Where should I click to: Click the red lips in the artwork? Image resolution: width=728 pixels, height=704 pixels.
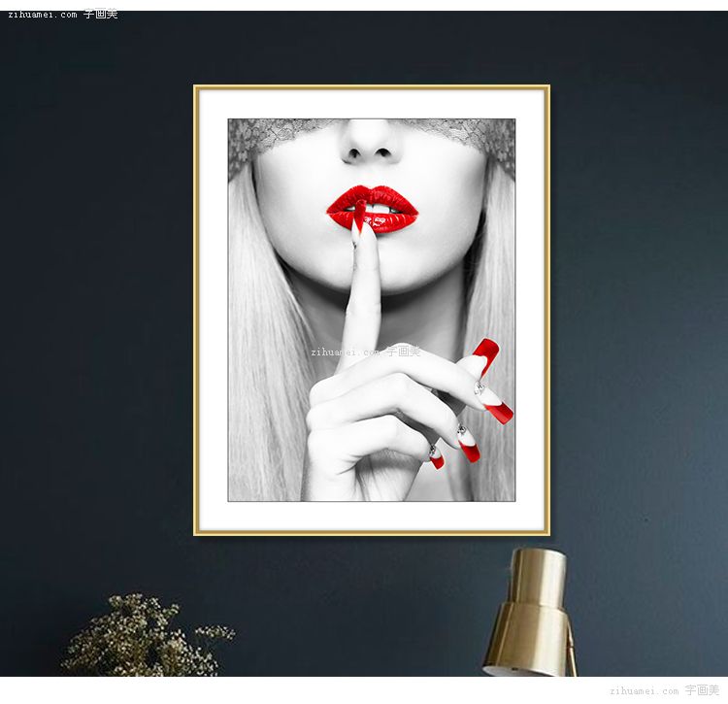pyautogui.click(x=373, y=208)
